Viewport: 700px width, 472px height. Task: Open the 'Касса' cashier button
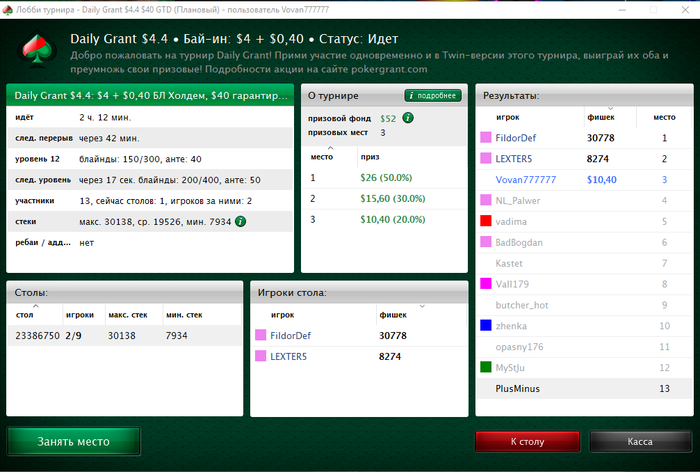(x=640, y=441)
